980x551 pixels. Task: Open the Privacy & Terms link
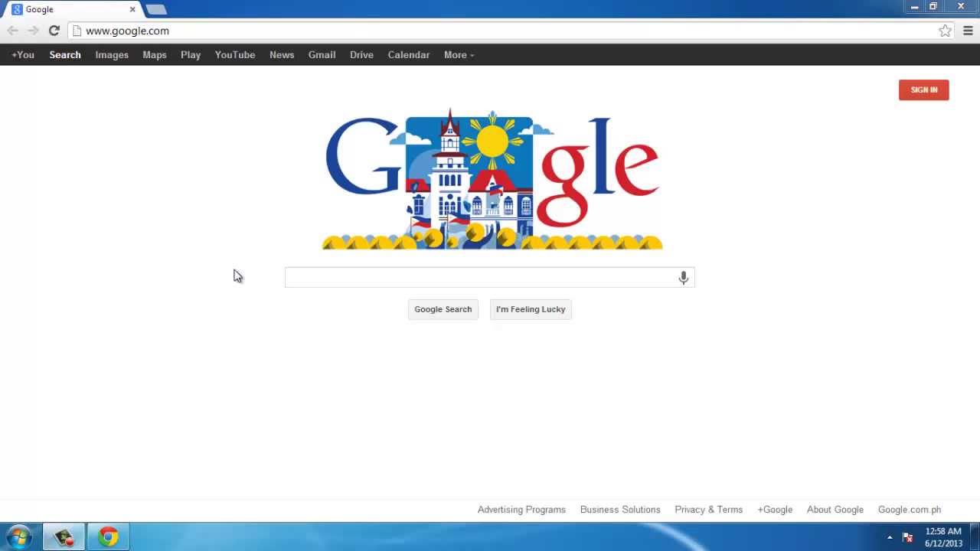pos(709,510)
